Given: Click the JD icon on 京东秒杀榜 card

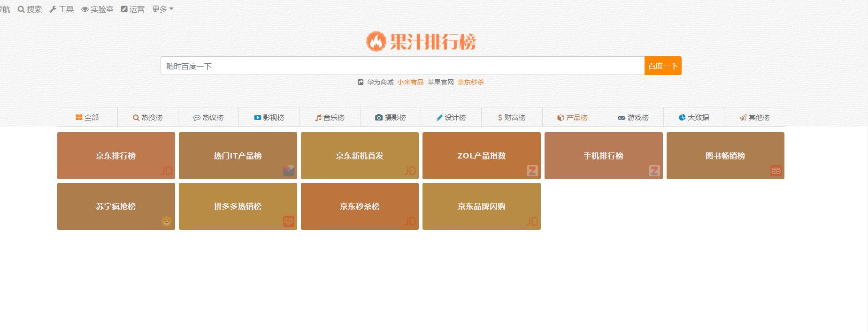Looking at the screenshot, I should tap(410, 222).
